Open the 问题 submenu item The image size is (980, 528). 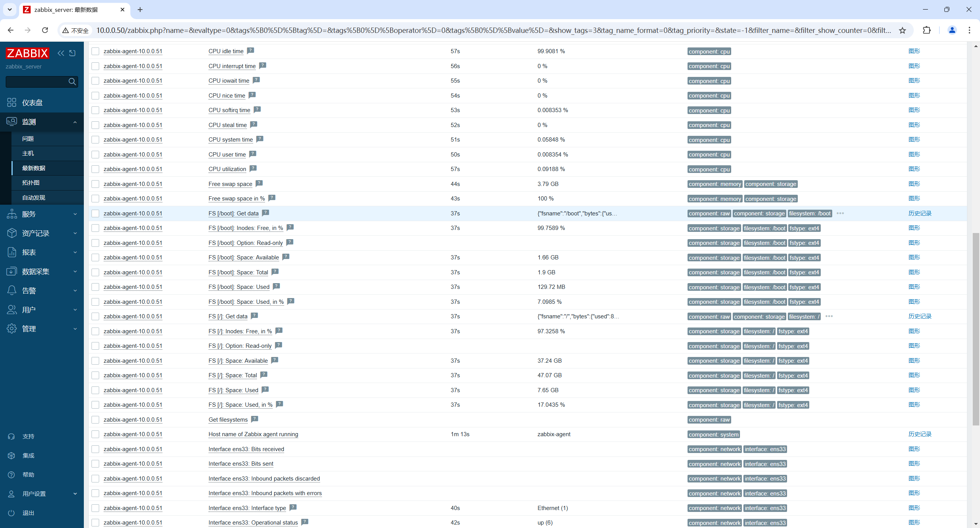tap(28, 139)
